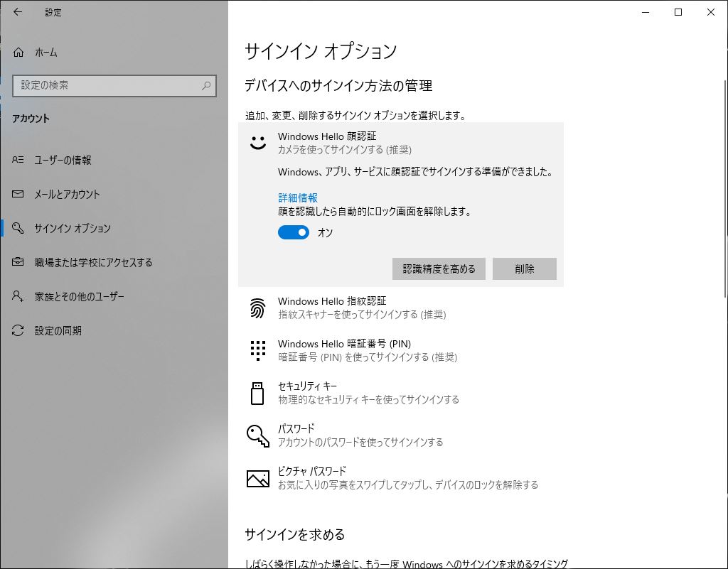Screen dimensions: 728x569
Task: Expand Windows Hello 指紋認証 option
Action: tap(401, 308)
